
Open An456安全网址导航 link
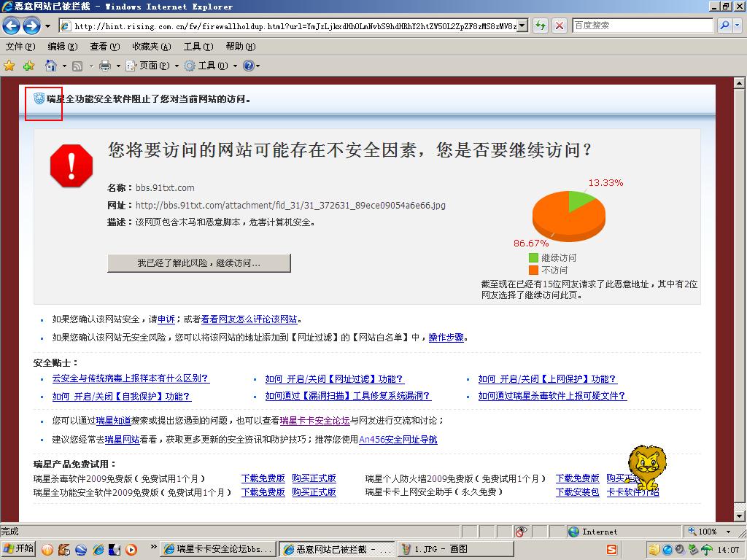pyautogui.click(x=398, y=440)
